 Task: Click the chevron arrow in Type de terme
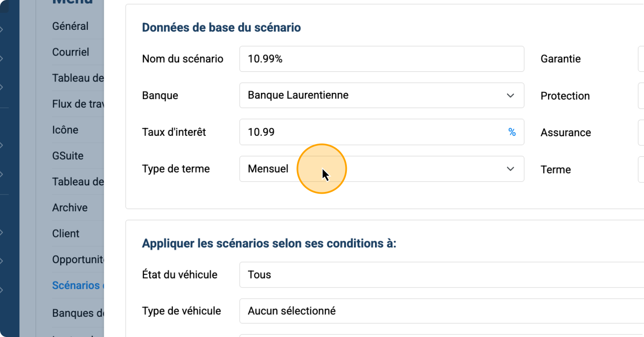(x=510, y=169)
